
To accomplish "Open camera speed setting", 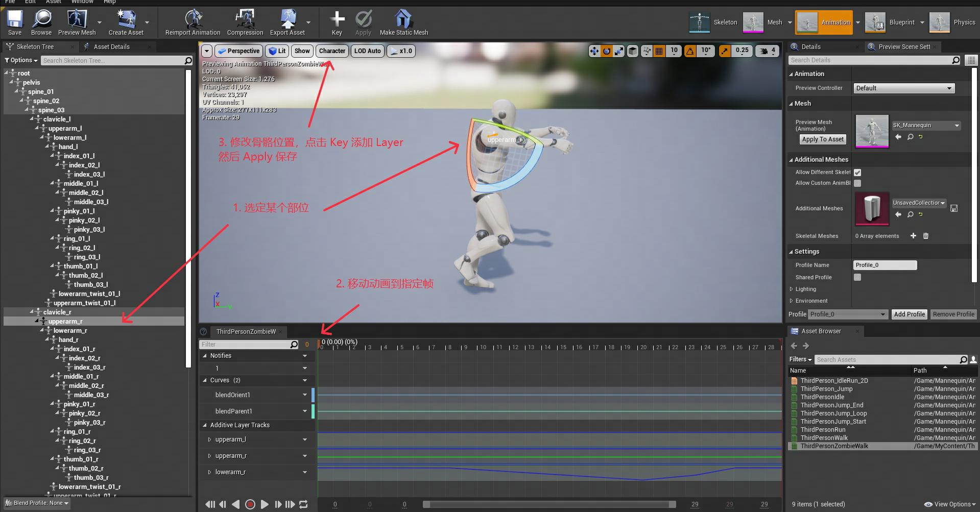I will point(767,51).
